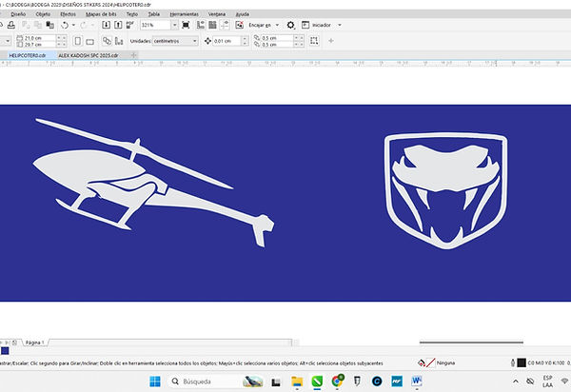Select the white helicopter shape on canvas
571x392 pixels.
point(153,183)
